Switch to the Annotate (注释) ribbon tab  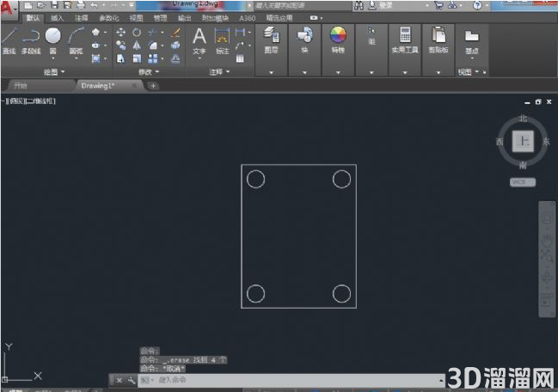[x=81, y=18]
